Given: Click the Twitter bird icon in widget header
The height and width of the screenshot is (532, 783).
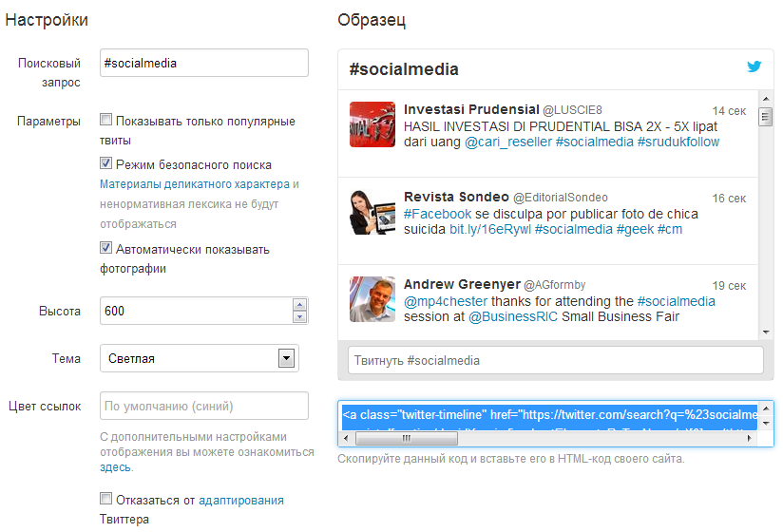Looking at the screenshot, I should (754, 66).
